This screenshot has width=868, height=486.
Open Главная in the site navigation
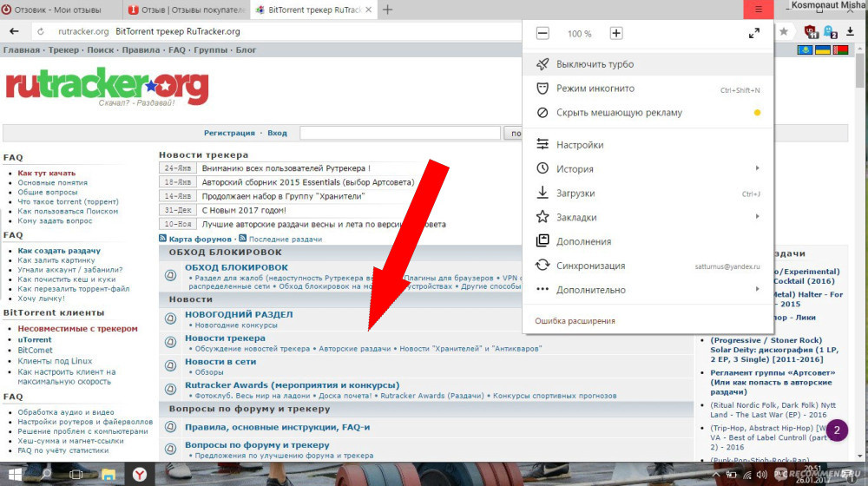click(x=22, y=49)
